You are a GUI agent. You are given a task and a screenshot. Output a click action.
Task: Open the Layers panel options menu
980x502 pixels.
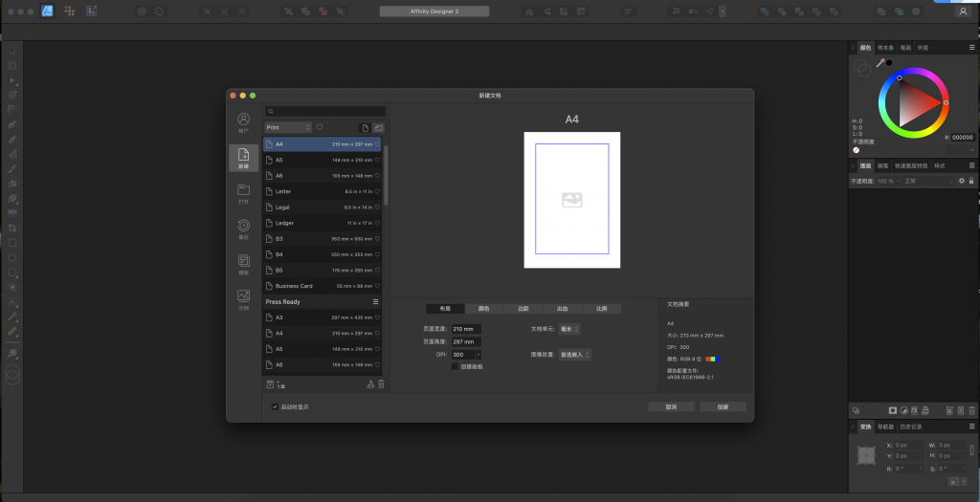coord(972,165)
